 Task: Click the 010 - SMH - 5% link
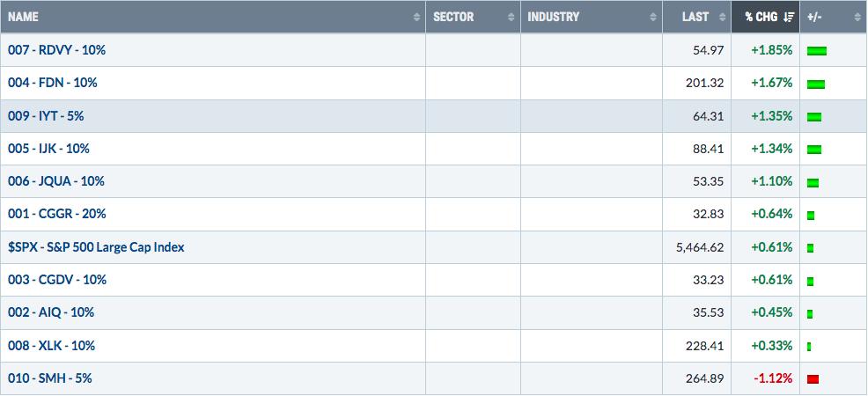[50, 379]
